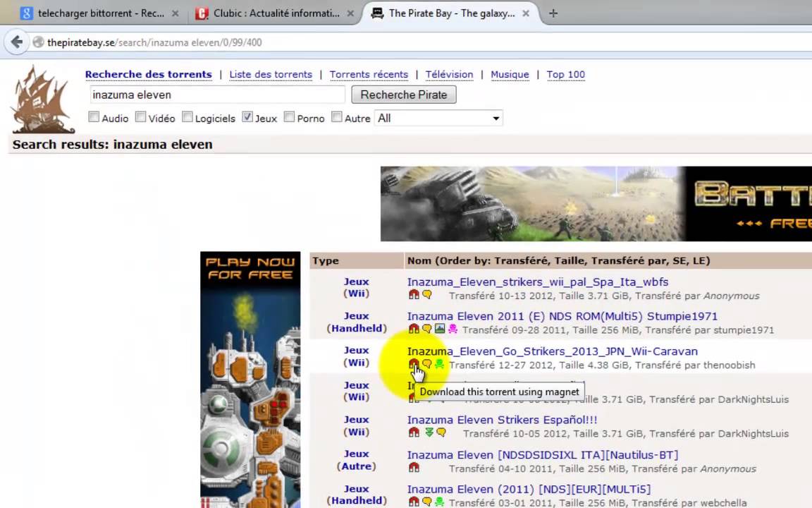The height and width of the screenshot is (508, 812).
Task: Open Torrents récents link
Action: (x=369, y=74)
